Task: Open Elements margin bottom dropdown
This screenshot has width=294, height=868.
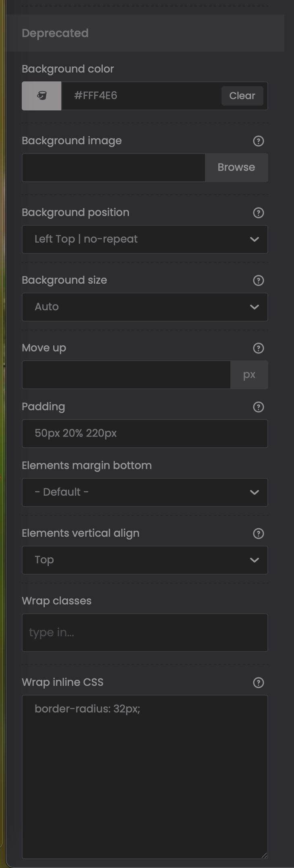Action: coord(145,492)
